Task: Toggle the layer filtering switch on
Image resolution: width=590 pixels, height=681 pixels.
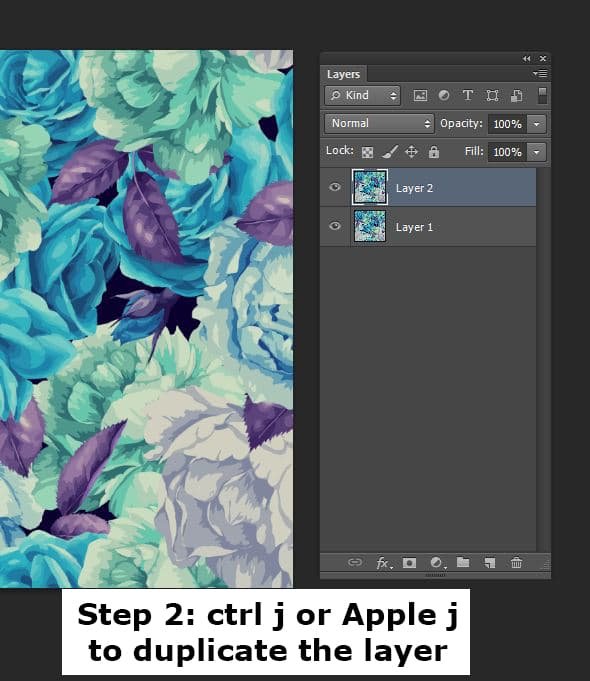Action: click(x=542, y=96)
